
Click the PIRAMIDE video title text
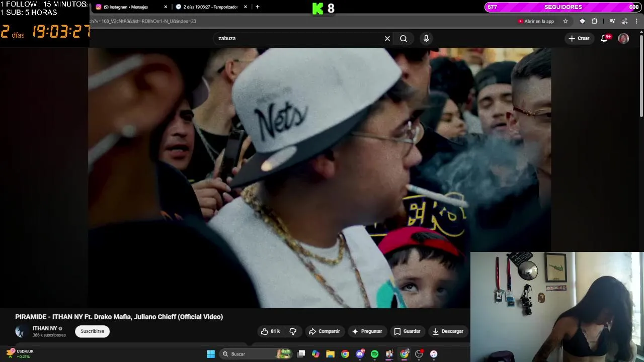coord(119,317)
